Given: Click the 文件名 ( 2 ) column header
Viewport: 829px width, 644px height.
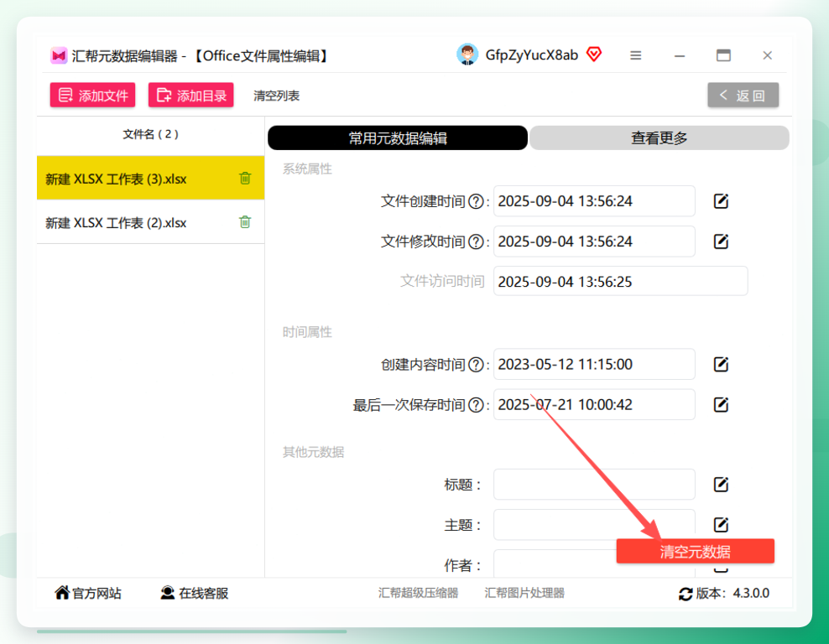Looking at the screenshot, I should click(151, 134).
